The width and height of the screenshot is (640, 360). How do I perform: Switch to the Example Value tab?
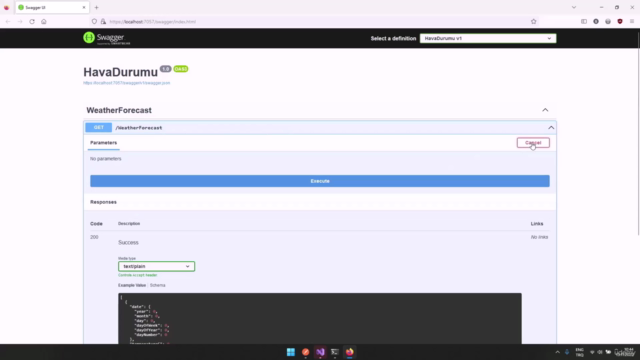point(132,285)
